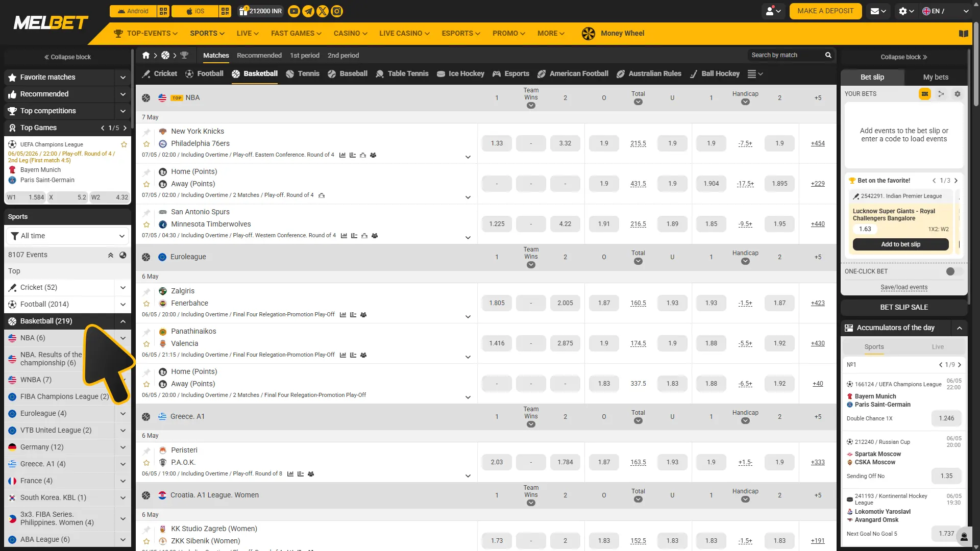Click Add to bet slip button
Screen dimensions: 980x551
click(x=900, y=245)
